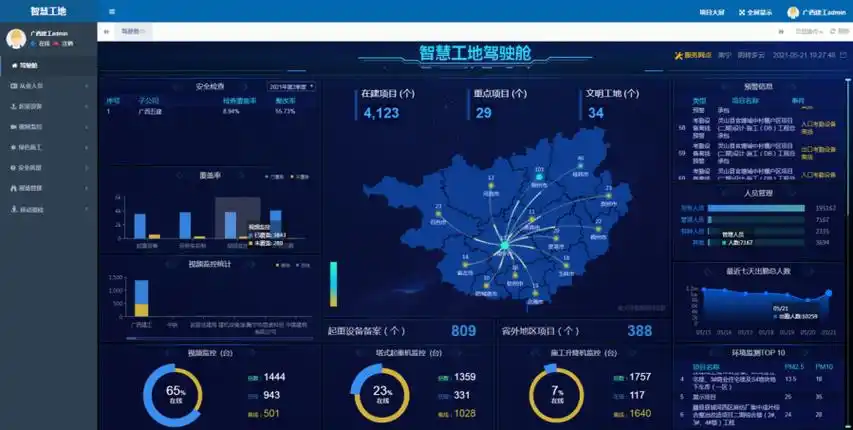
Task: Click the 在建项目 value 4,123
Action: tap(381, 113)
